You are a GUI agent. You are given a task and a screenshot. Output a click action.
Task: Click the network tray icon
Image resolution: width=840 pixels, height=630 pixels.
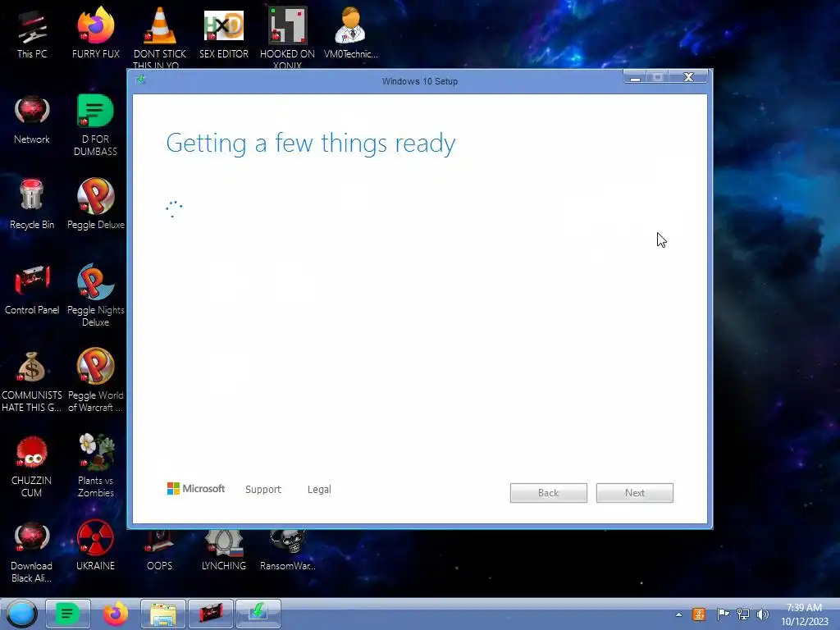click(743, 614)
